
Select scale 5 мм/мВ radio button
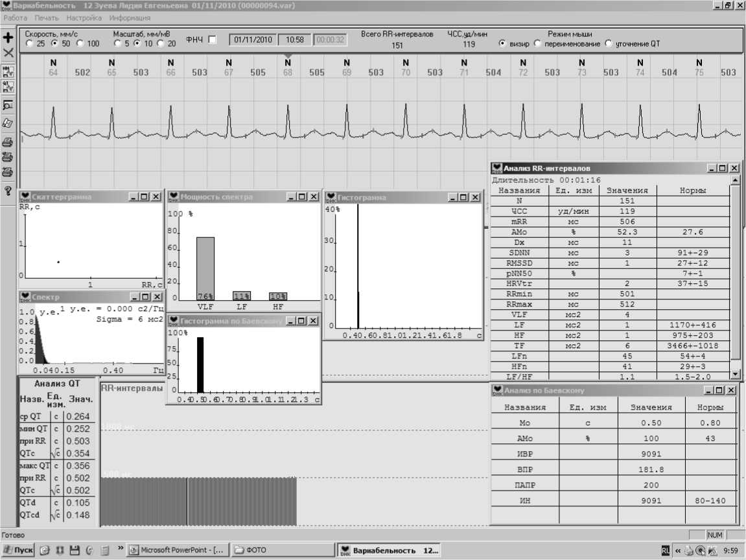pos(117,44)
